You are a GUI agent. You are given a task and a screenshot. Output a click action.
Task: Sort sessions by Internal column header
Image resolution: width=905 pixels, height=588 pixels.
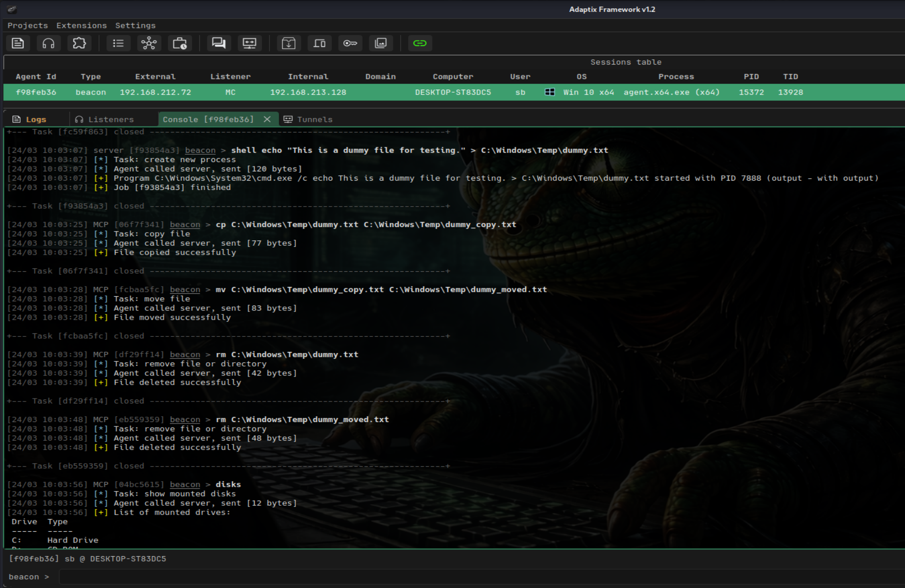point(308,77)
